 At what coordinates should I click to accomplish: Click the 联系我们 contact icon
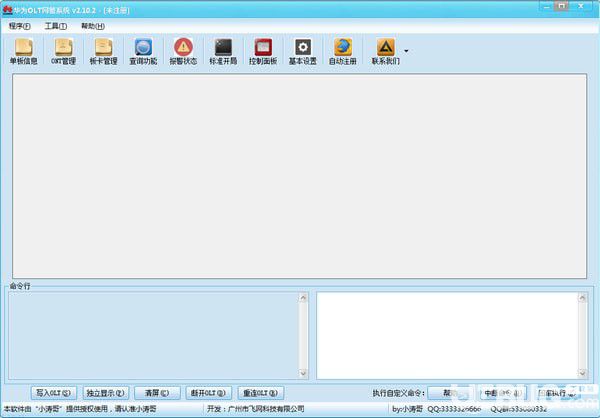click(x=385, y=51)
